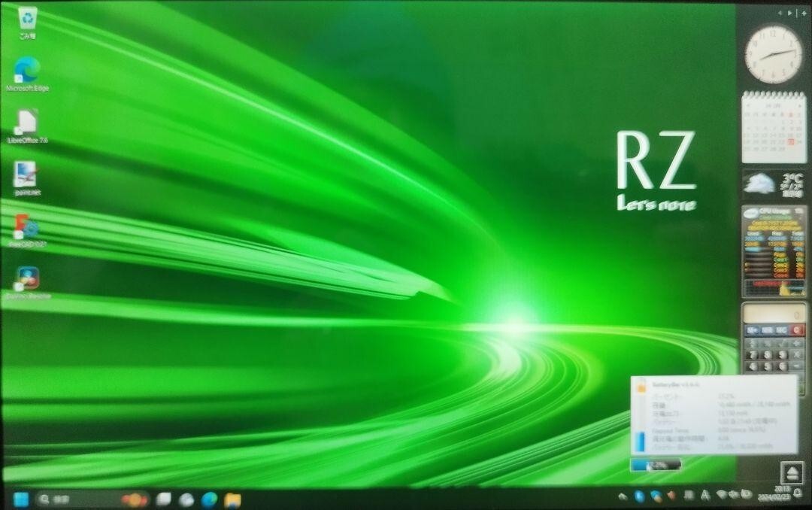Go to next month in calendar gadget

[x=799, y=105]
